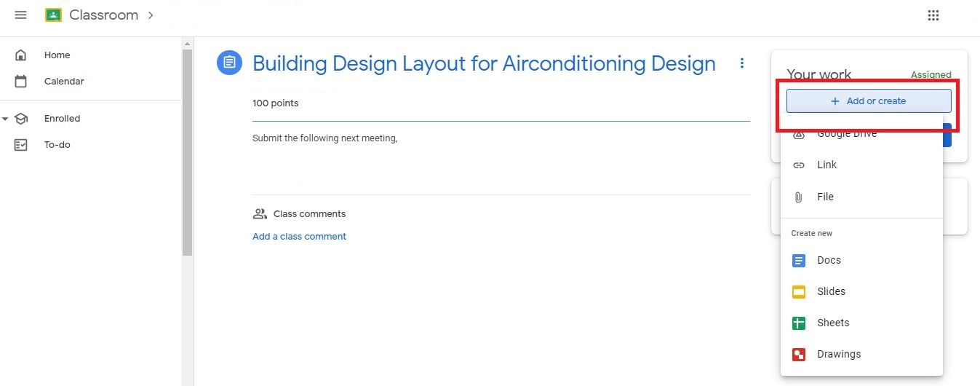
Task: Click the breadcrumb chevron after Classroom
Action: coord(151,15)
